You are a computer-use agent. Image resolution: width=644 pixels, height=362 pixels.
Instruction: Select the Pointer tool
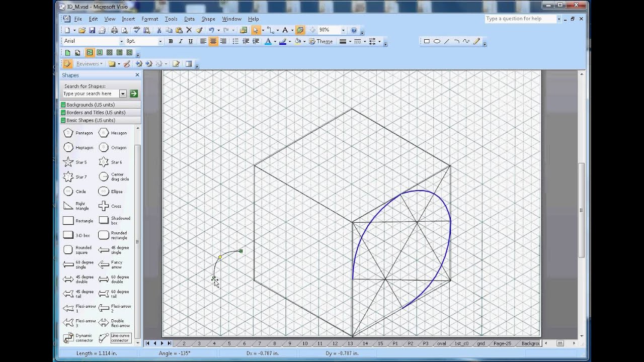coord(256,30)
